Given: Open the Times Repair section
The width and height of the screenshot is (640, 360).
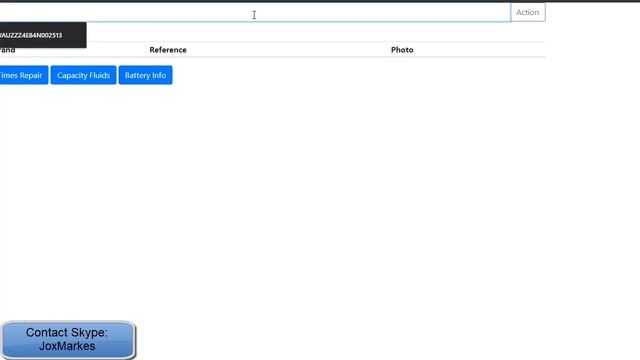Looking at the screenshot, I should [x=24, y=75].
